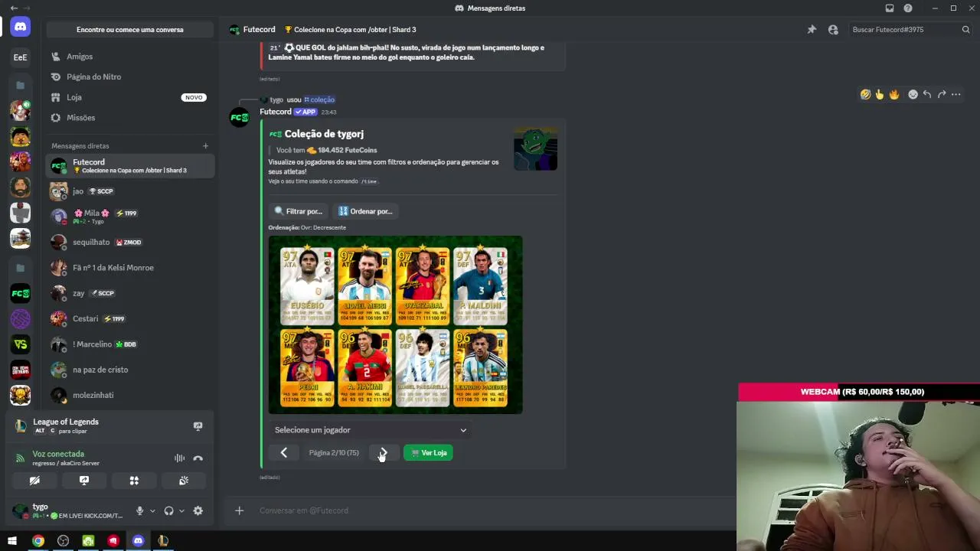Pin messages icon in chat header
980x551 pixels.
[812, 30]
